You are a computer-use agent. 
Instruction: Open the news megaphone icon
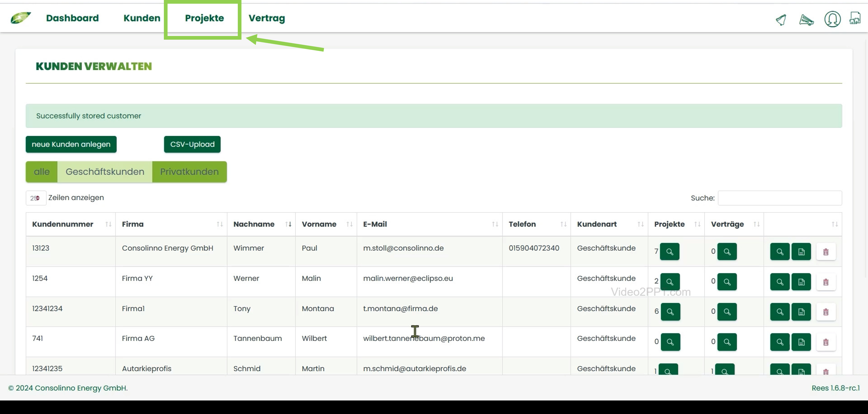point(806,19)
